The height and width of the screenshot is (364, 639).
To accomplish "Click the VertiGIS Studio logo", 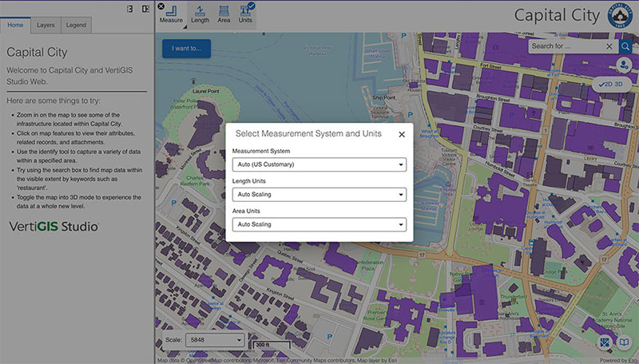I will [54, 227].
